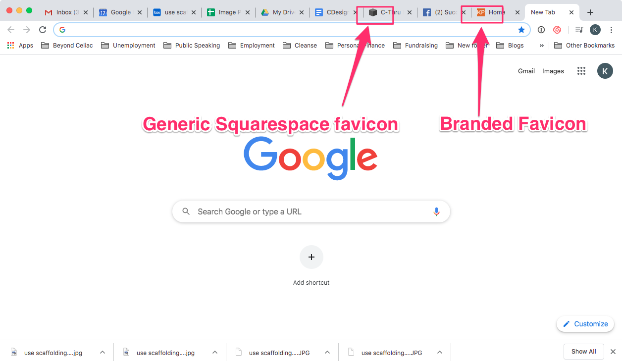Open the Fundraising bookmark folder

[x=415, y=45]
